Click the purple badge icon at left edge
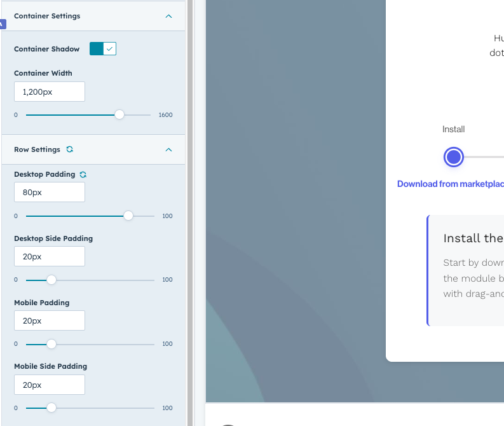The height and width of the screenshot is (426, 504). pos(3,24)
